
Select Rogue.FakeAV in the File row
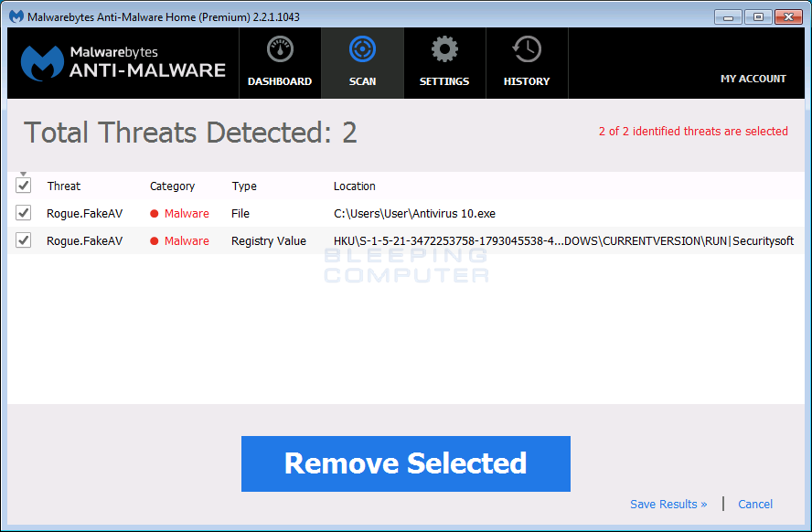point(84,214)
